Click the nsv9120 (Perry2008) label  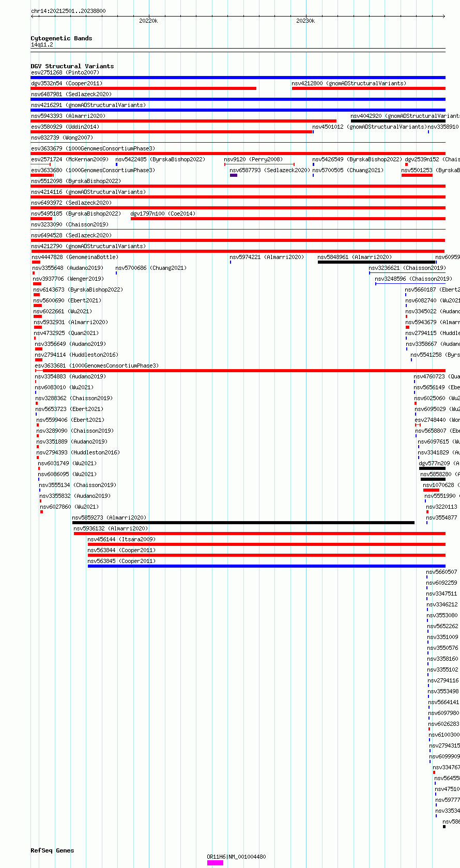click(253, 159)
